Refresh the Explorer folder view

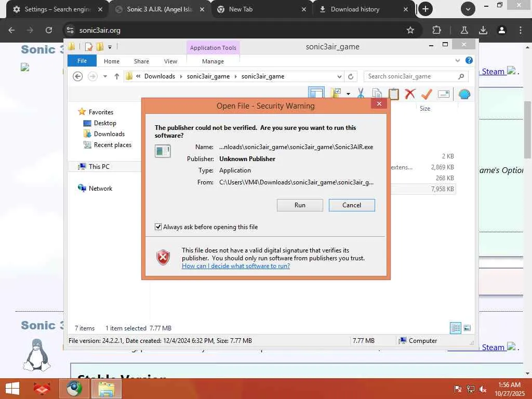click(351, 77)
